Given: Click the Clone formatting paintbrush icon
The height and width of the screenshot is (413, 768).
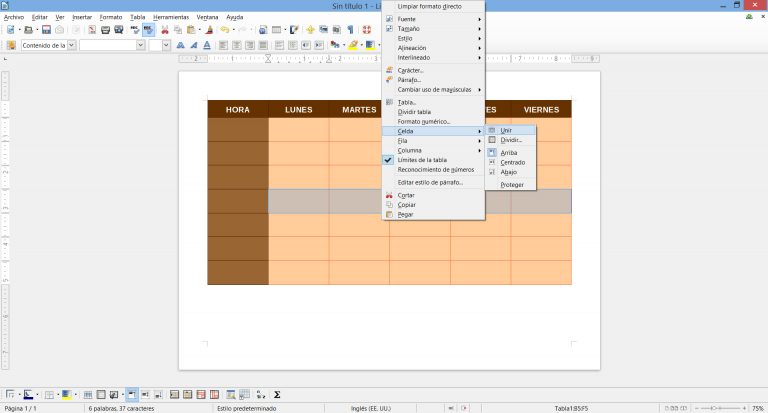Looking at the screenshot, I should pos(209,30).
